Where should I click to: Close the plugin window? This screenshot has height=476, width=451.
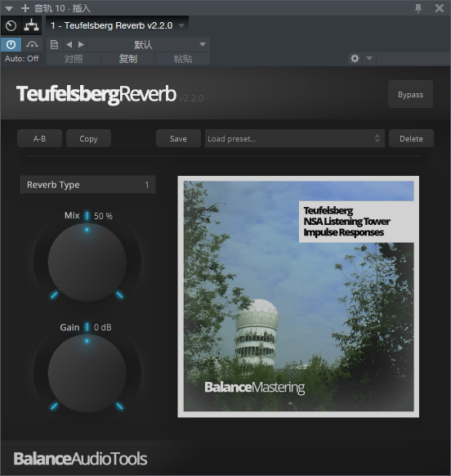tap(440, 8)
